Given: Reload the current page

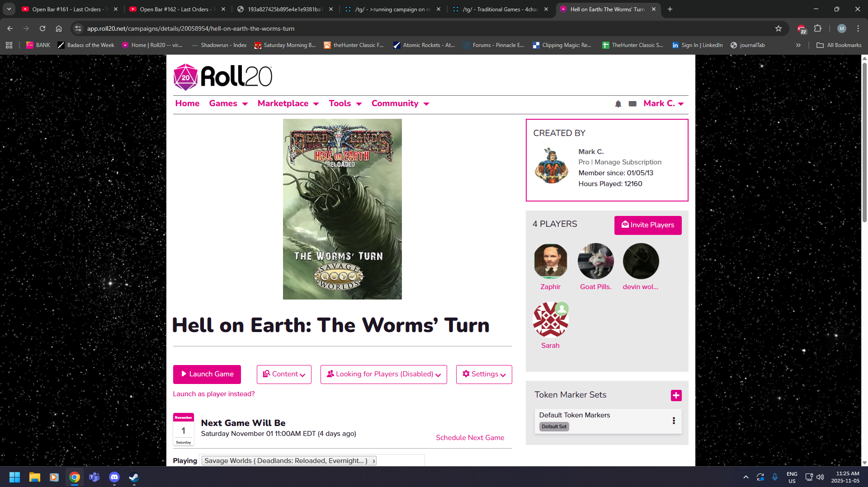Looking at the screenshot, I should [x=42, y=28].
